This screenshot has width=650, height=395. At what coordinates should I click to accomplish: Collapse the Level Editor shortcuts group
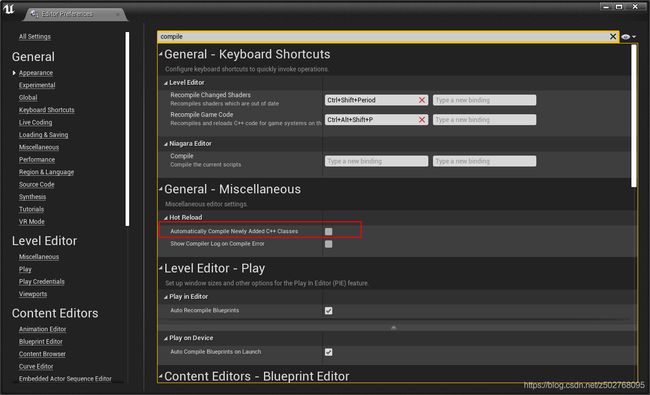click(x=165, y=83)
